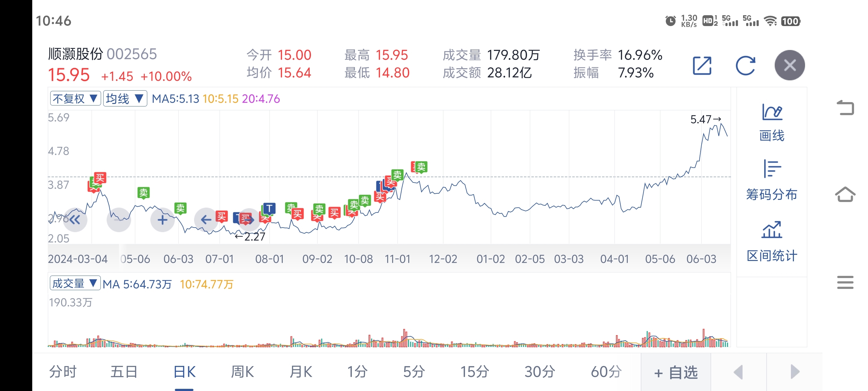This screenshot has width=868, height=391.
Task: Move chart cursor left with arrow
Action: (x=206, y=220)
